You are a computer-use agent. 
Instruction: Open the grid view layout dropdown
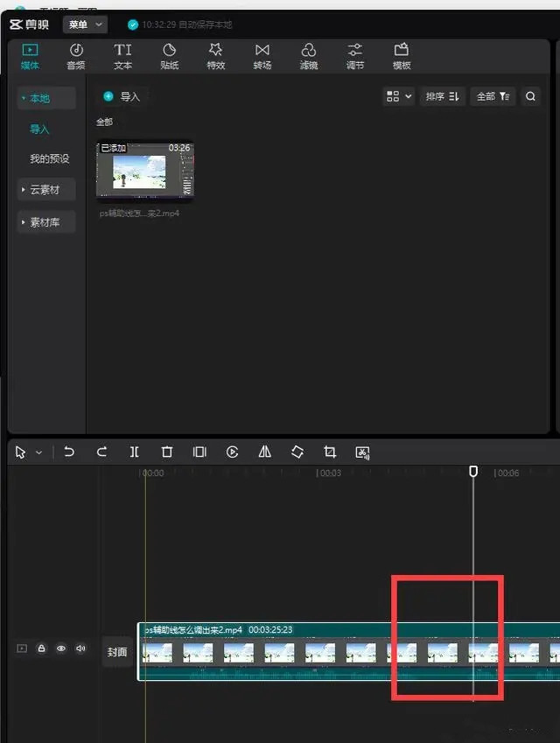(x=398, y=96)
